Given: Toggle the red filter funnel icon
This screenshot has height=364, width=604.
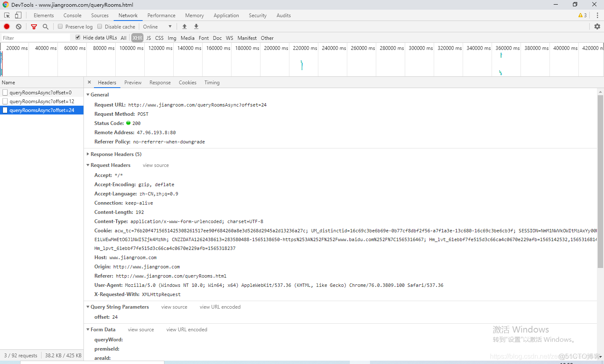Looking at the screenshot, I should click(x=34, y=26).
